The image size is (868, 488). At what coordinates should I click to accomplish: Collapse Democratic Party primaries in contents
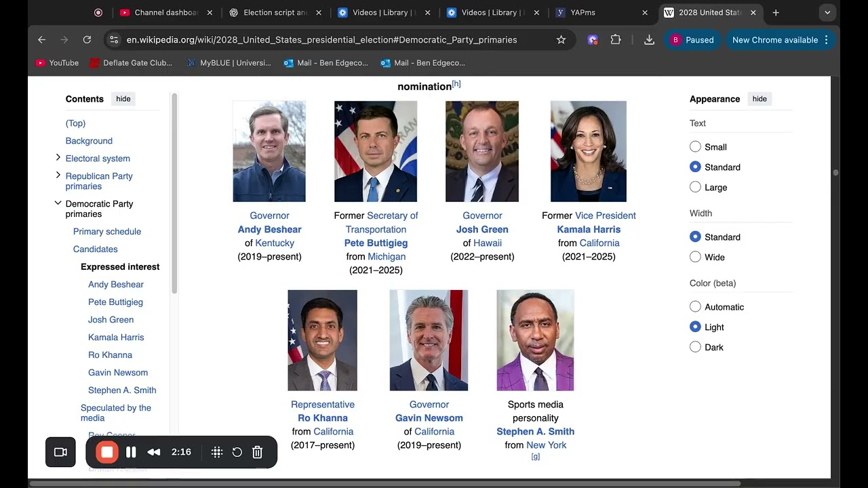pyautogui.click(x=58, y=203)
